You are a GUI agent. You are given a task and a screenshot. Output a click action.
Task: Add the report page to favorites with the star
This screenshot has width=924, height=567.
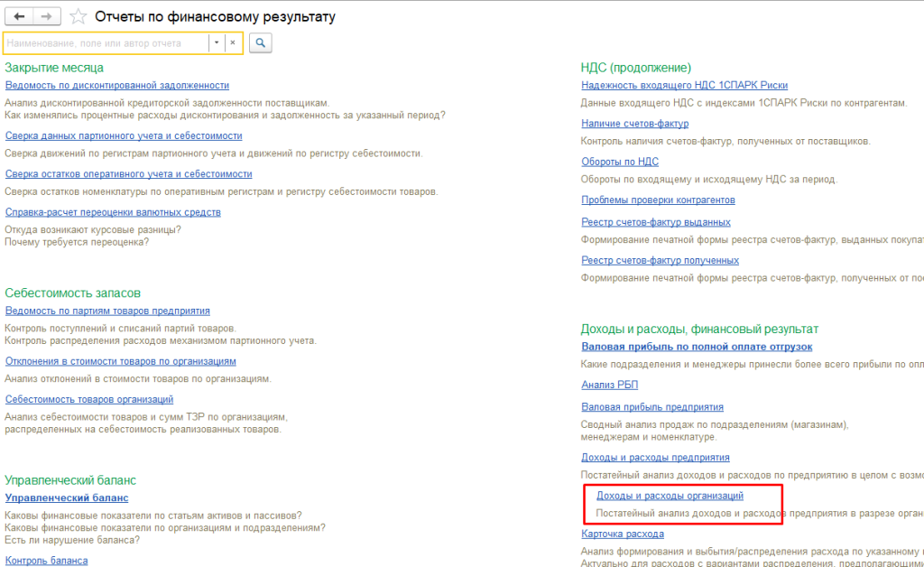coord(79,16)
